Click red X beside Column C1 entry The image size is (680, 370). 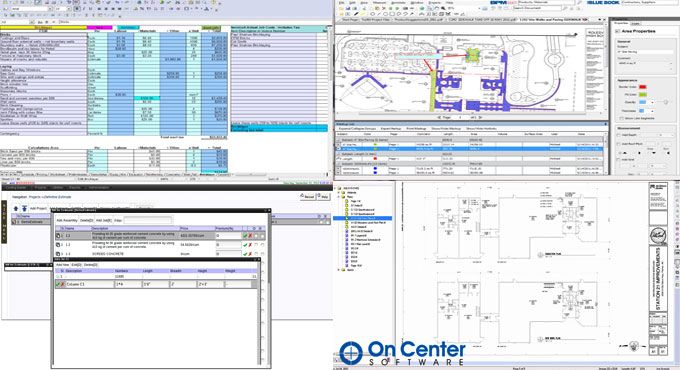tap(62, 284)
